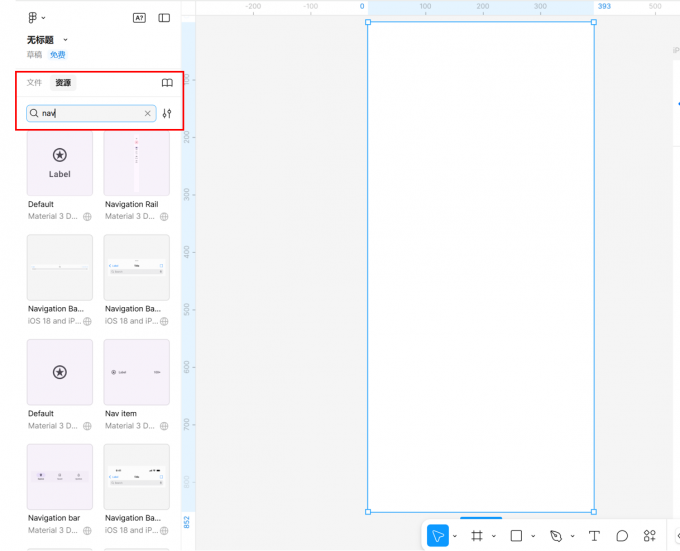
Task: Select the first Default Label thumbnail
Action: coord(60,163)
